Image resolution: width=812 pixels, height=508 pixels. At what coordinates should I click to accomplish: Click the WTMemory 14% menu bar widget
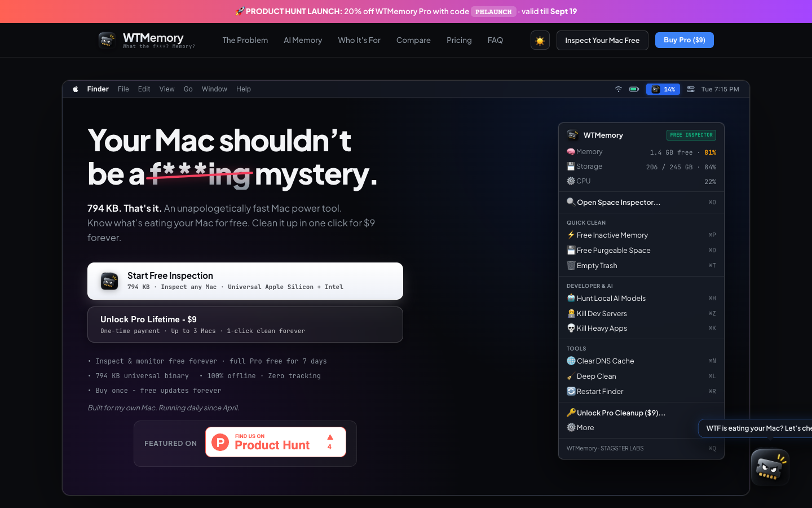click(663, 89)
